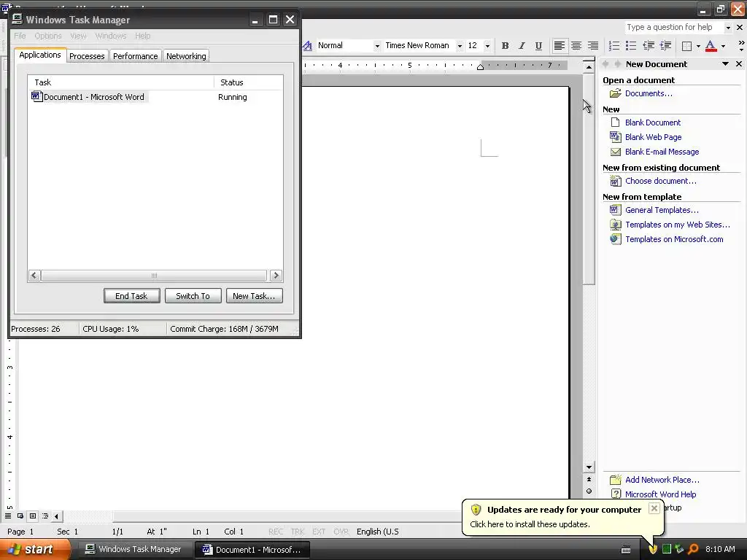The height and width of the screenshot is (560, 747).
Task: Click the Status column header
Action: click(248, 82)
